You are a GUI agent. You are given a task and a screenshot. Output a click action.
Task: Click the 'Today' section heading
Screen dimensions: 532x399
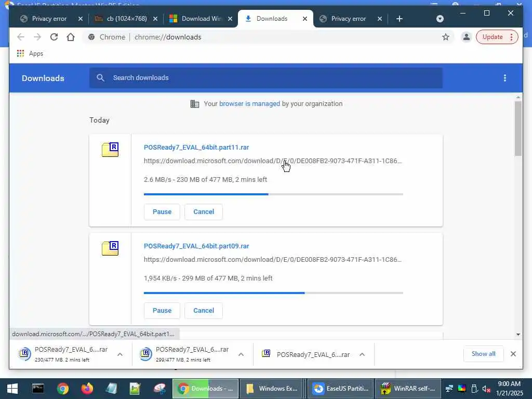pyautogui.click(x=99, y=120)
